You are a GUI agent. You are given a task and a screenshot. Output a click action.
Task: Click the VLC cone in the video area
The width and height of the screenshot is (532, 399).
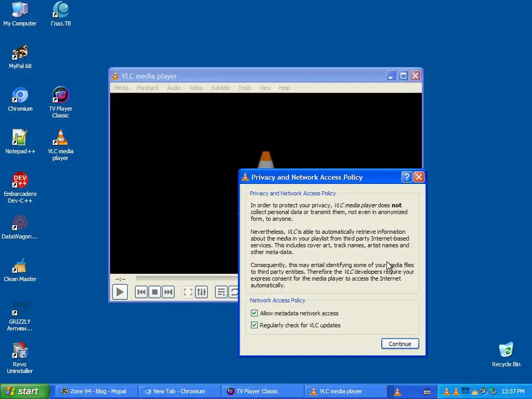point(265,159)
